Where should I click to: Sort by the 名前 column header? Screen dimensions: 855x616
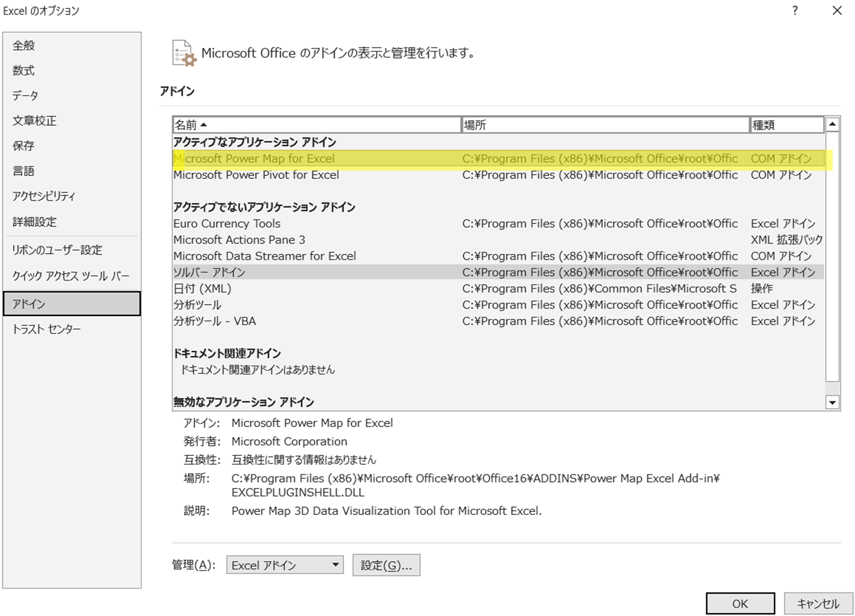(x=316, y=125)
